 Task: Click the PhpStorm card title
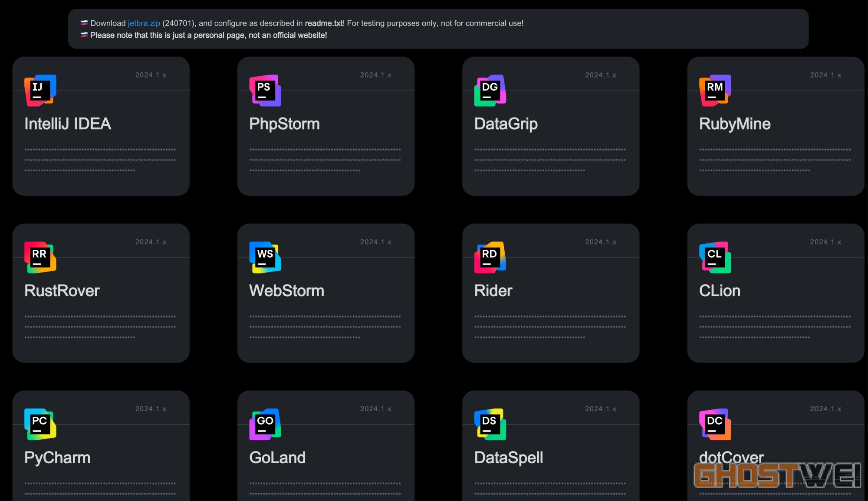284,124
